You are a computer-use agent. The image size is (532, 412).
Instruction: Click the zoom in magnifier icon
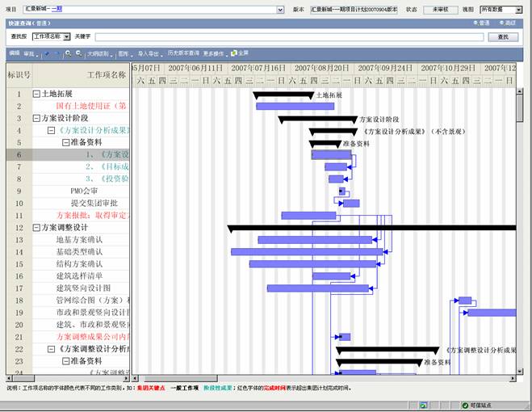click(x=68, y=53)
